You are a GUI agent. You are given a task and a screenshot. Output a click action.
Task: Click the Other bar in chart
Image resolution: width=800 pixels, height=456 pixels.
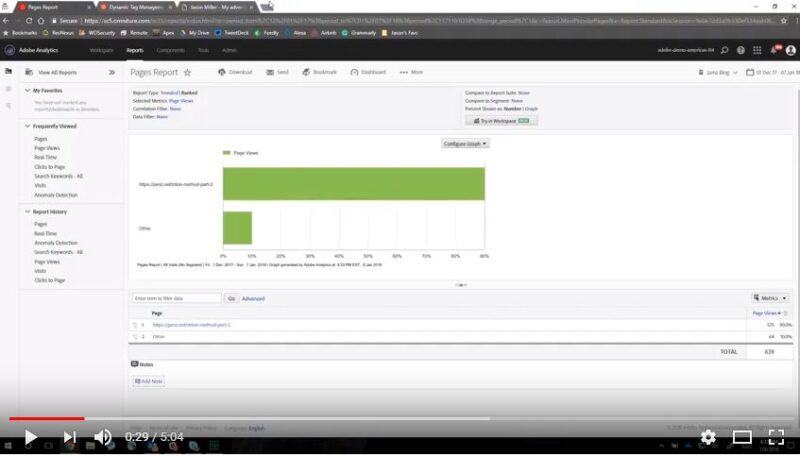click(x=237, y=228)
